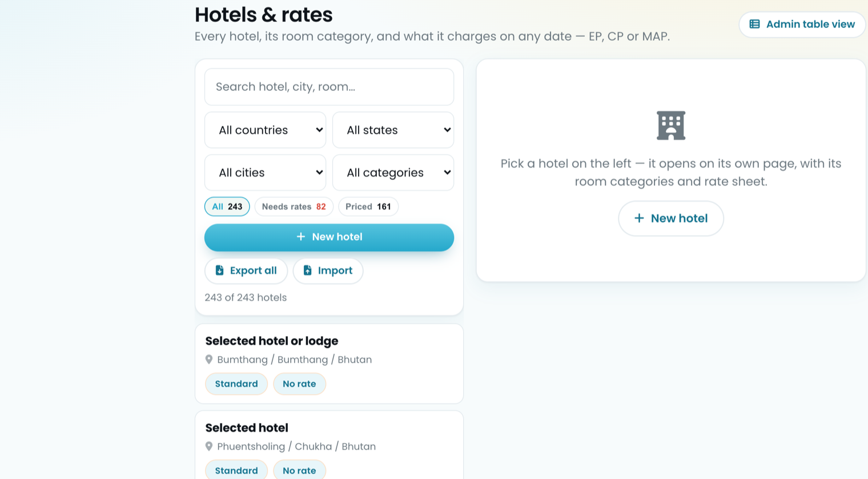Click the location pin beside Phuentsholing
The image size is (868, 479).
[209, 446]
